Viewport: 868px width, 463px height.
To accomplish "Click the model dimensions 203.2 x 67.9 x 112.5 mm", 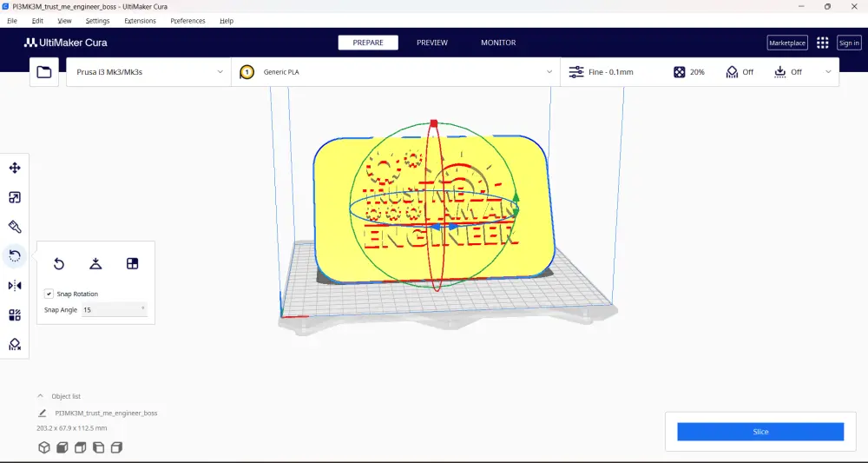I will (72, 428).
